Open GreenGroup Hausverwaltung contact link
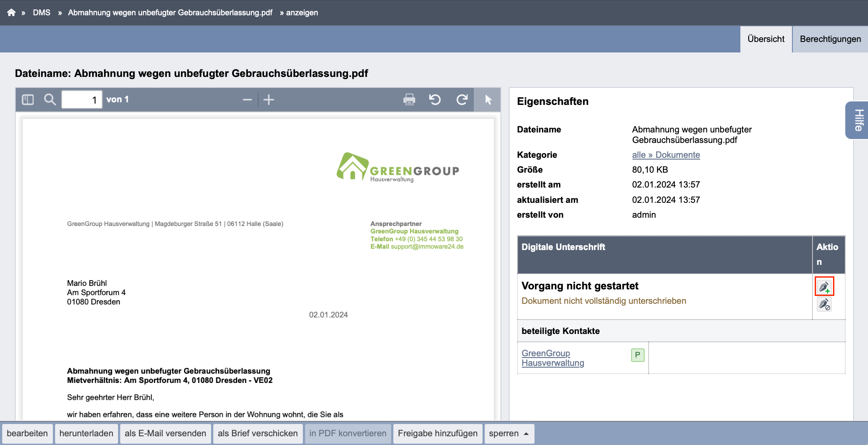Image resolution: width=868 pixels, height=445 pixels. (x=552, y=358)
